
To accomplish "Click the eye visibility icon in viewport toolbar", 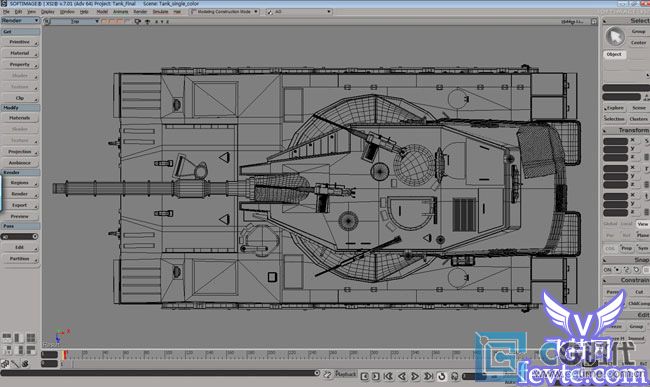I will point(147,21).
